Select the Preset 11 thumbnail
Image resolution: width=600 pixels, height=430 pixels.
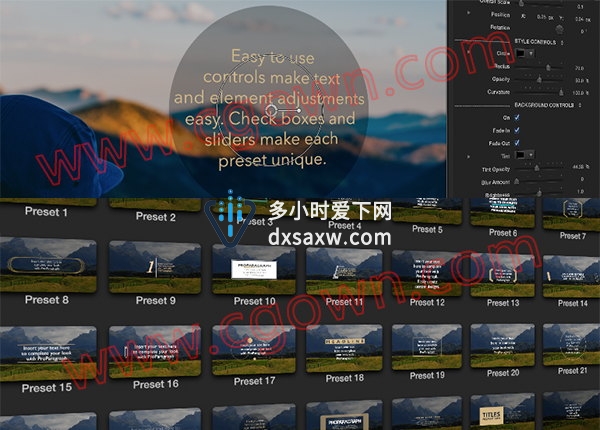point(344,272)
